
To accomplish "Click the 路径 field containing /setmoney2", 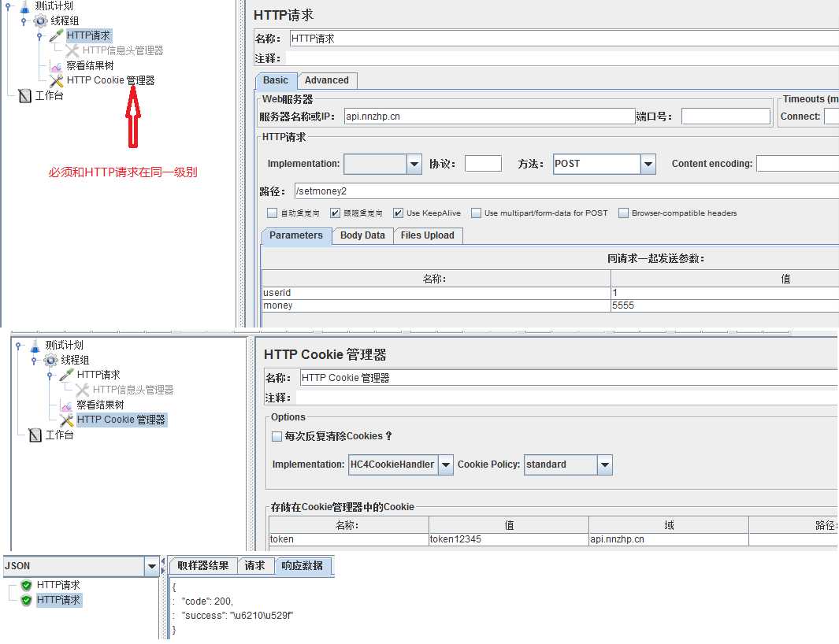I will [x=566, y=191].
